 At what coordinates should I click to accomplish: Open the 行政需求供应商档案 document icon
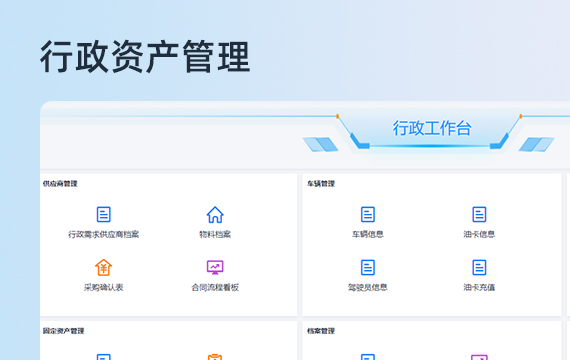[x=104, y=214]
